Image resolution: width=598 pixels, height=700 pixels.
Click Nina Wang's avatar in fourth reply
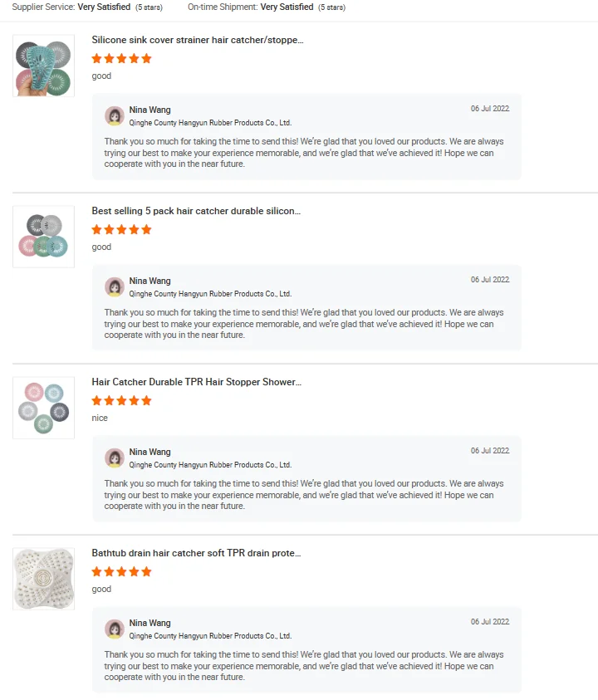pos(115,629)
